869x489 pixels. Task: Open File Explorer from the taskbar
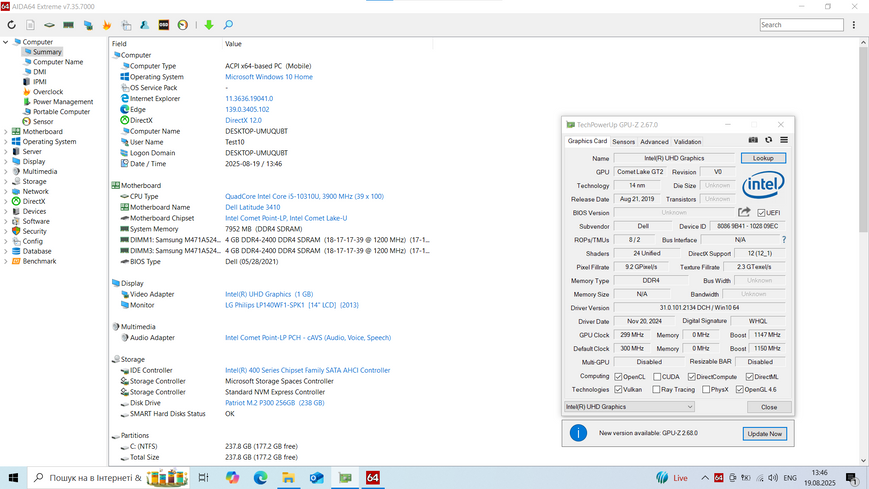[288, 477]
